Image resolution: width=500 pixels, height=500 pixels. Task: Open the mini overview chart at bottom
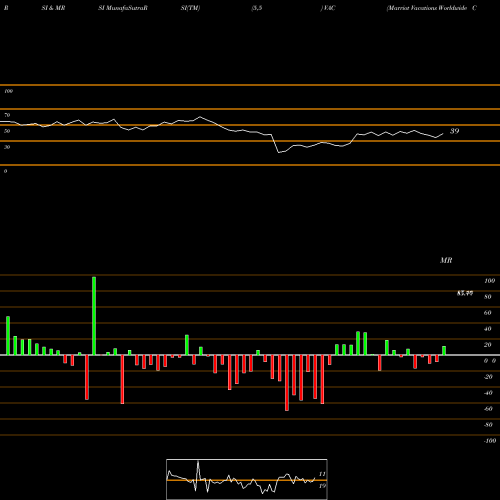247,479
